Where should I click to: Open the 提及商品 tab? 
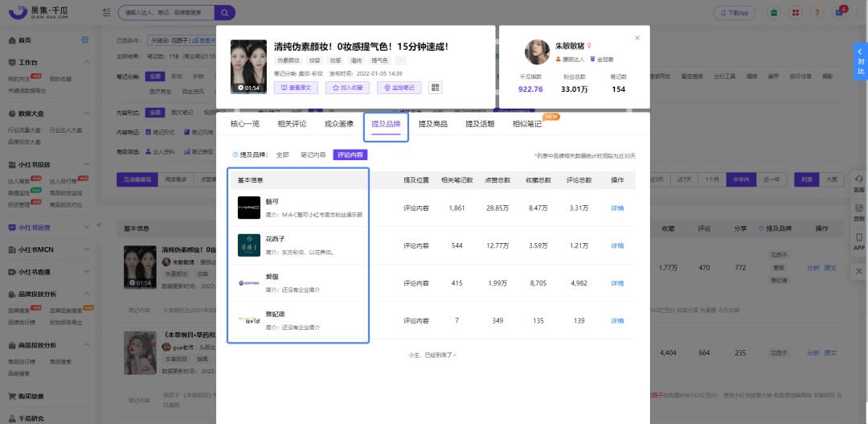(433, 124)
